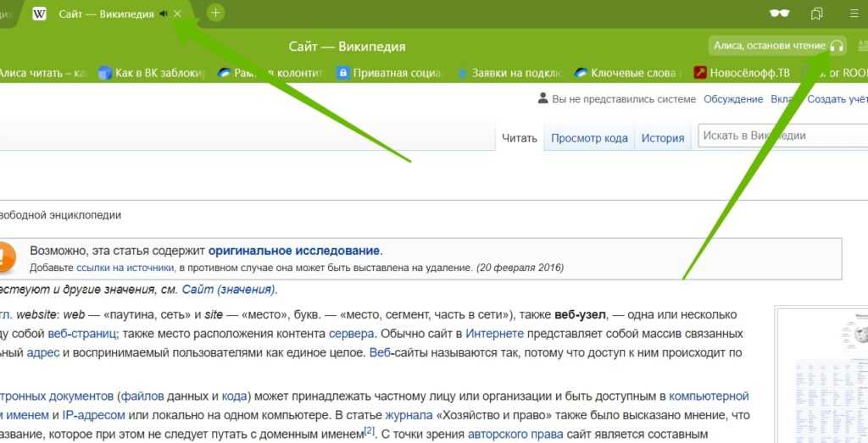
Task: Open the bookmarks collections icon
Action: tap(817, 14)
